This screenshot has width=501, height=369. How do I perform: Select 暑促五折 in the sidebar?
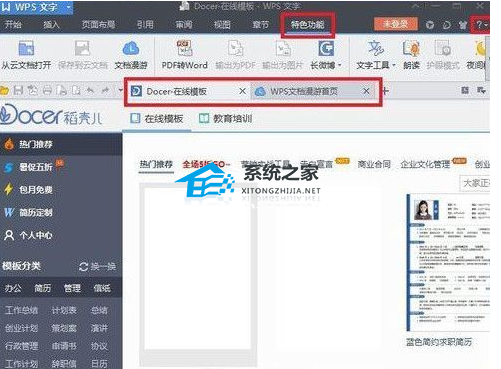tap(61, 167)
